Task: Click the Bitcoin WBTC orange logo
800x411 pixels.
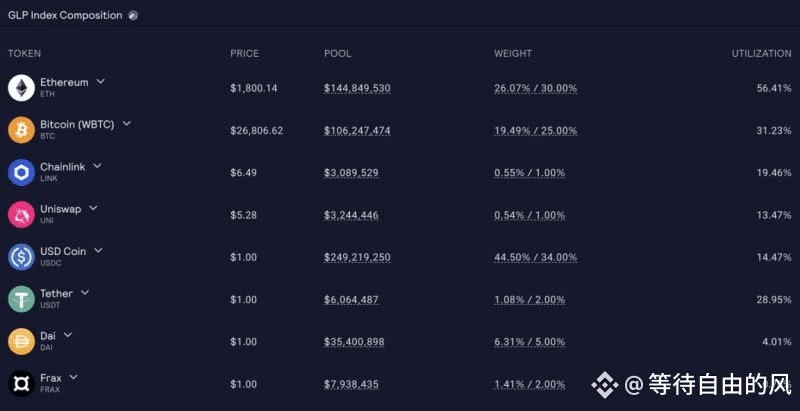Action: tap(21, 130)
